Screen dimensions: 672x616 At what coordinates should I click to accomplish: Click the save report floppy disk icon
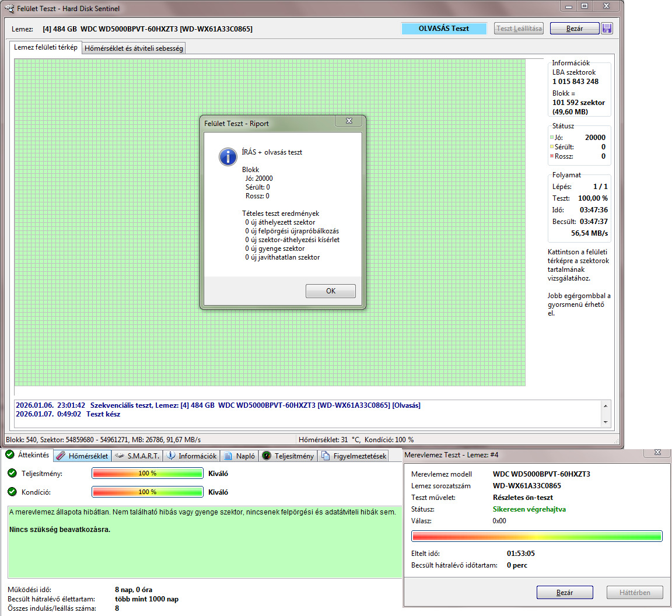pyautogui.click(x=607, y=29)
